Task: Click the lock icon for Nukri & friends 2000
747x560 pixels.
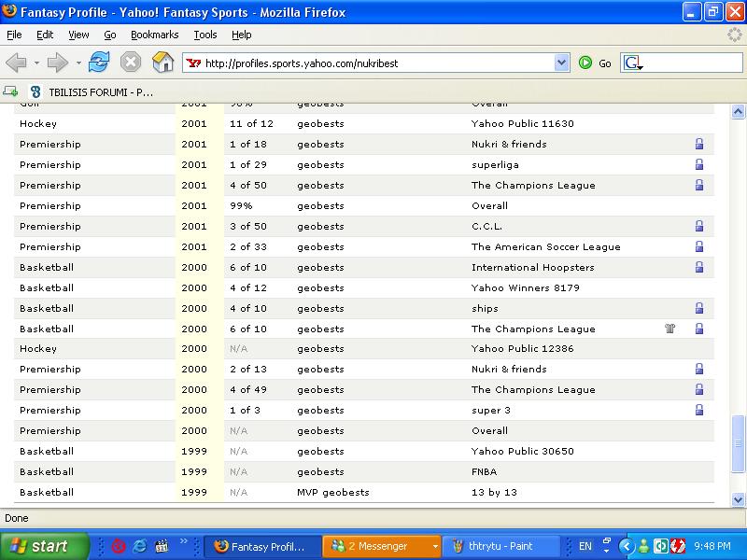Action: click(698, 369)
